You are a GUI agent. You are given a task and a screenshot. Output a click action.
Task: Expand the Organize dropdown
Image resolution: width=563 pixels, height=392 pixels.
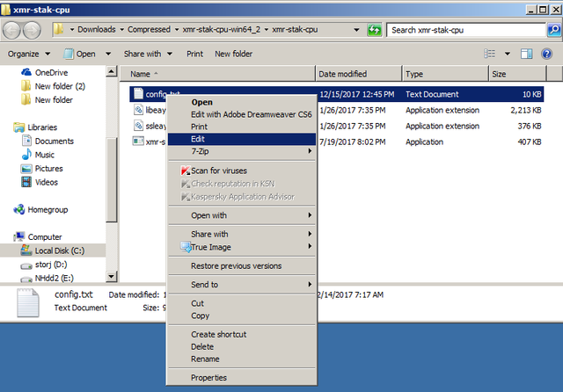[x=29, y=54]
